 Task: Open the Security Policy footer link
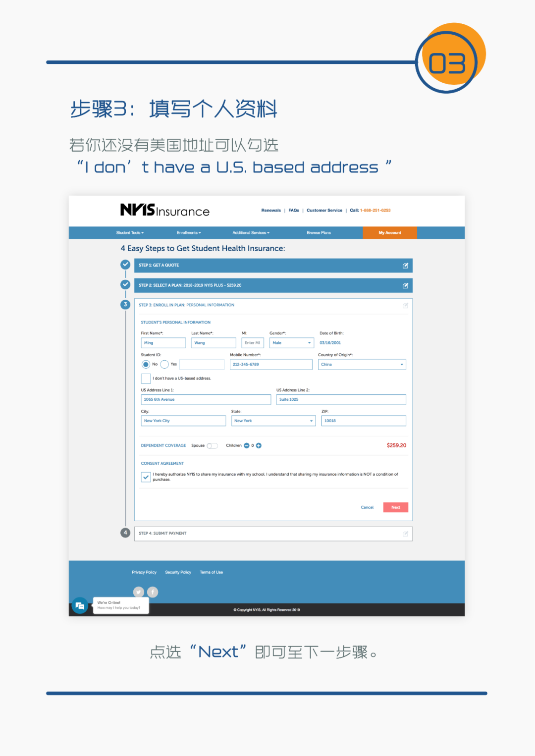[178, 572]
